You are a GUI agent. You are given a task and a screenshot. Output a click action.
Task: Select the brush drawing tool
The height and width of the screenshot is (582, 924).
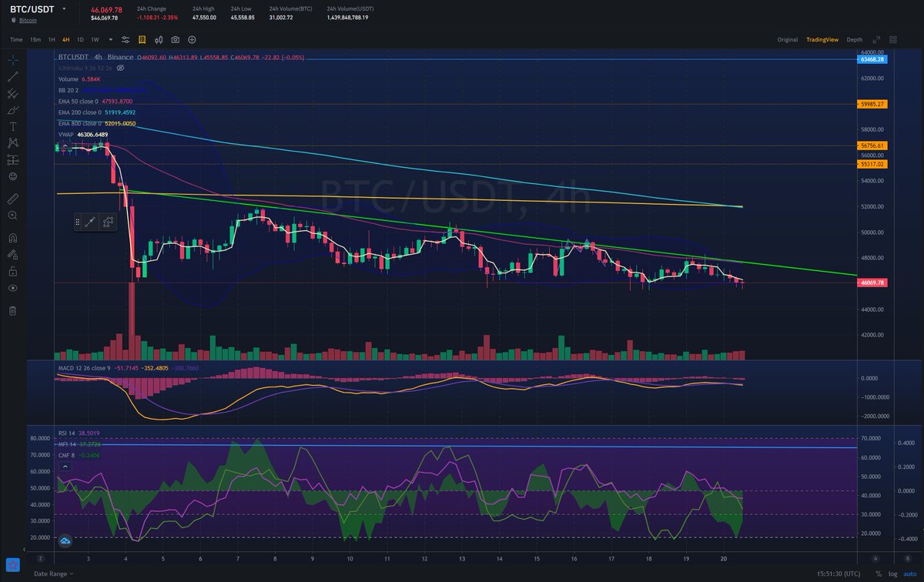[12, 110]
